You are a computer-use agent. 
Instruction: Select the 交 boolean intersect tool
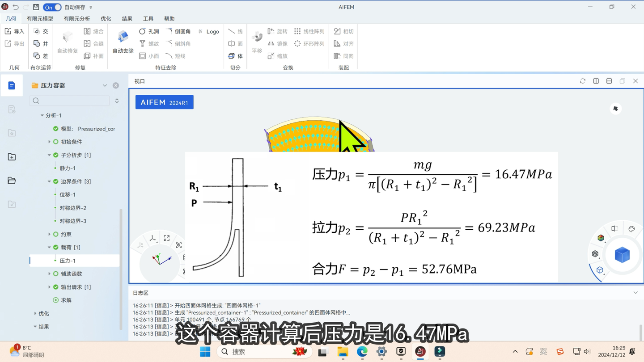[x=41, y=31]
